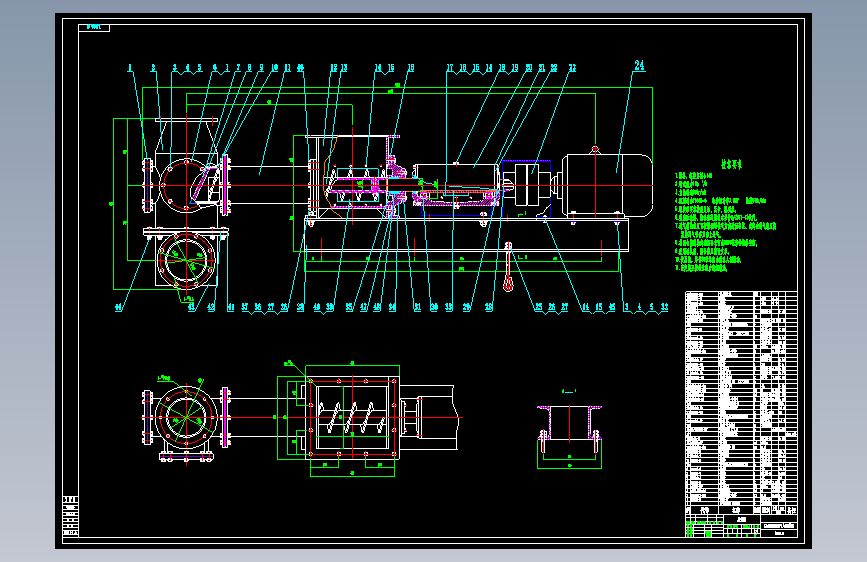867x562 pixels.
Task: Click part balloon number 2
Action: tap(153, 68)
